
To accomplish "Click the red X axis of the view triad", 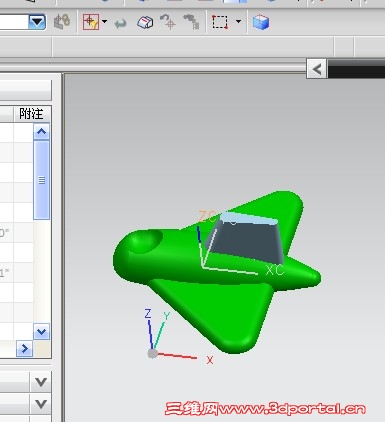I will click(177, 356).
